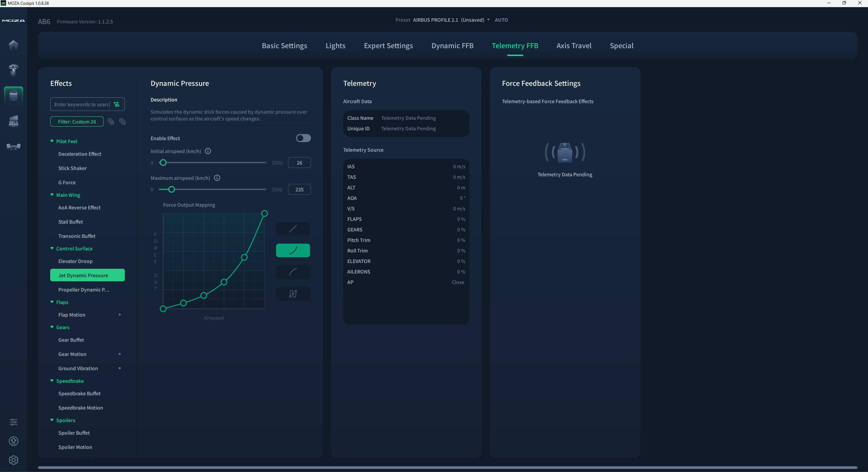Select the Stick Shaker effect

tap(73, 168)
